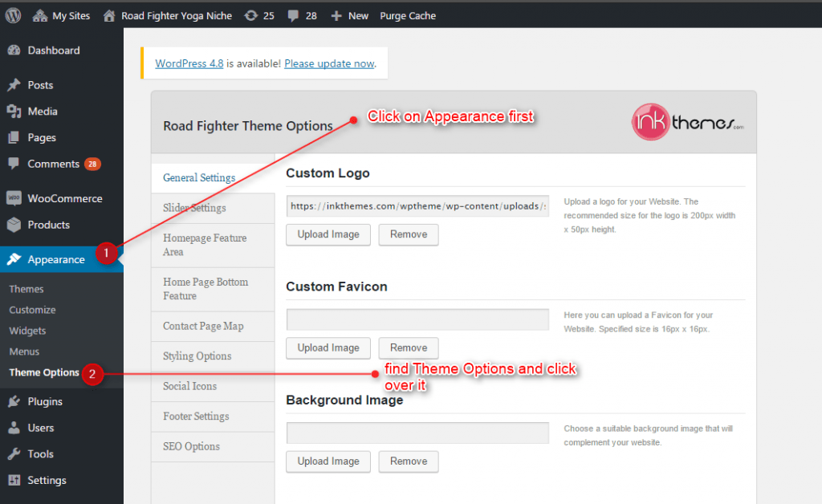Select the Contact Page Map tab
Screen dimensions: 822x504
213,327
